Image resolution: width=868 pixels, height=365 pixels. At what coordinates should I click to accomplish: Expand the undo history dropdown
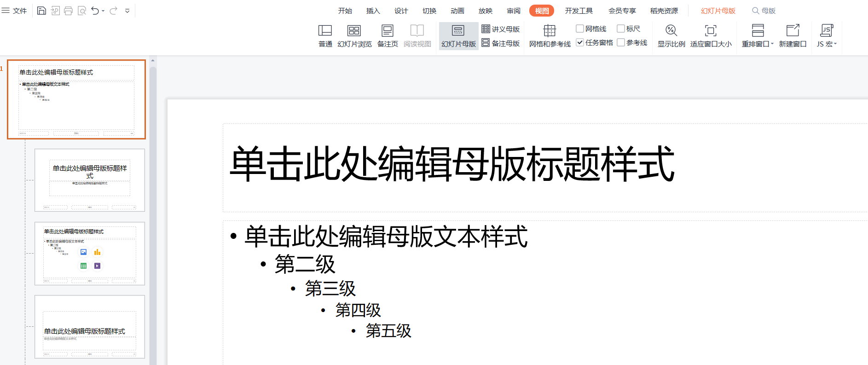click(x=103, y=11)
